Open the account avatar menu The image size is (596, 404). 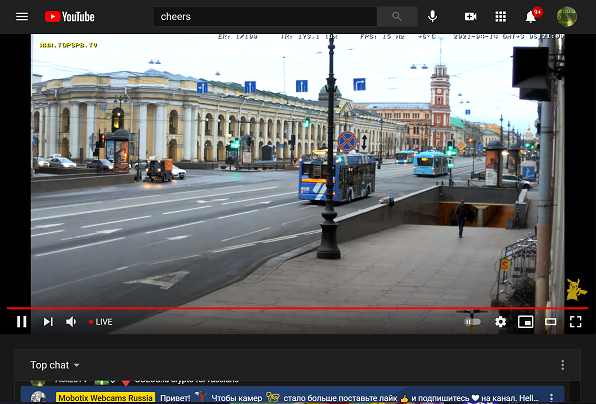pyautogui.click(x=566, y=17)
